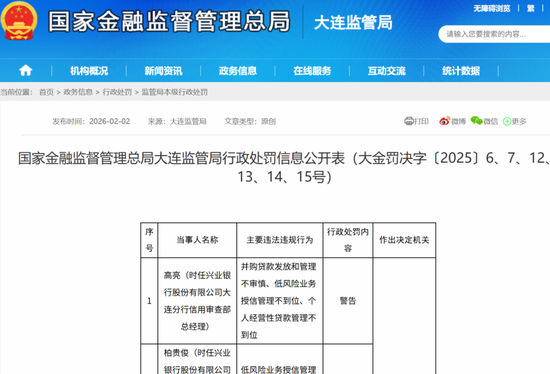Image resolution: width=550 pixels, height=374 pixels.
Task: Click the 柏贵俊 party name cell
Action: coord(197,359)
